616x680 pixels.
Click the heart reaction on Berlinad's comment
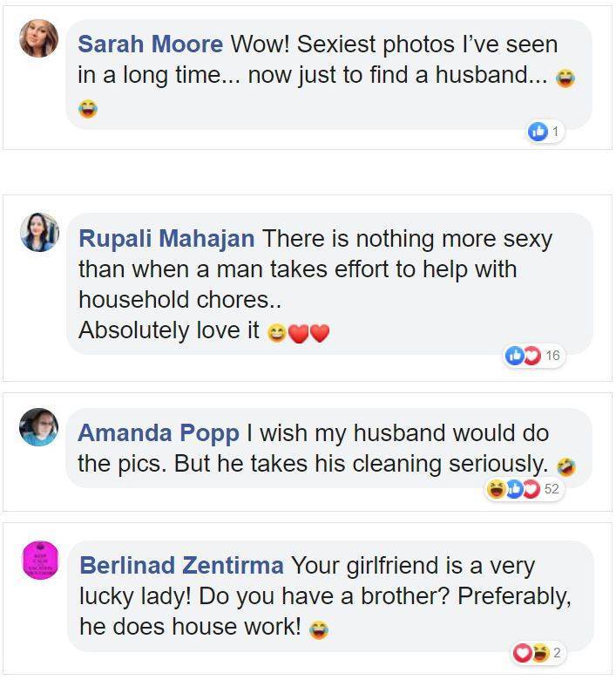[x=522, y=652]
